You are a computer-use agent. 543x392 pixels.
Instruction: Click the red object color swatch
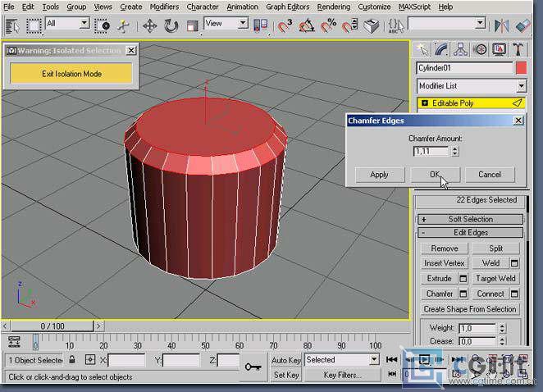[521, 68]
